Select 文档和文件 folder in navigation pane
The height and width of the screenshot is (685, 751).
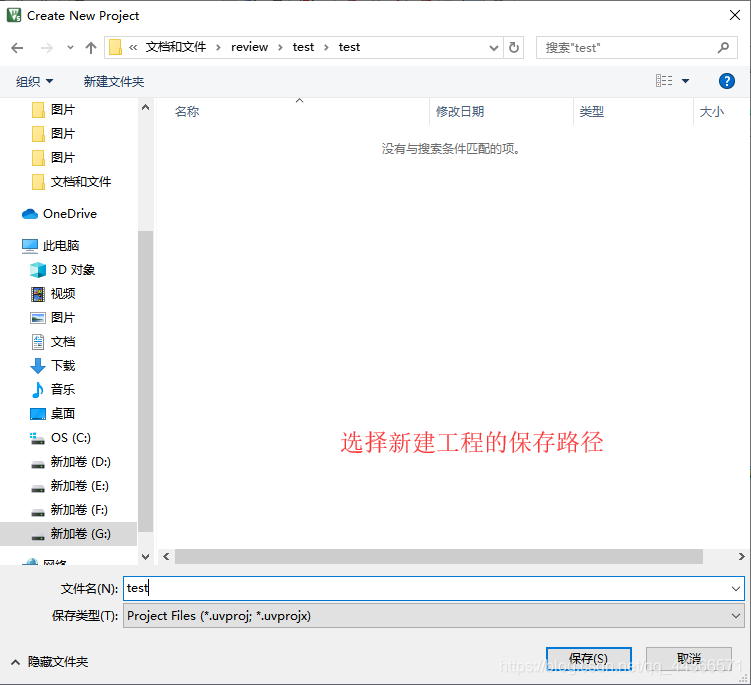[80, 182]
